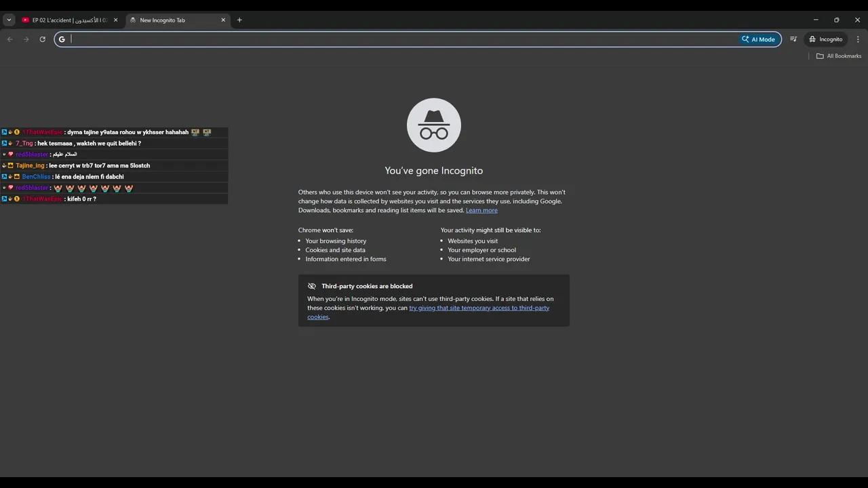Click the Google G icon in address bar
Image resolution: width=868 pixels, height=488 pixels.
(62, 39)
